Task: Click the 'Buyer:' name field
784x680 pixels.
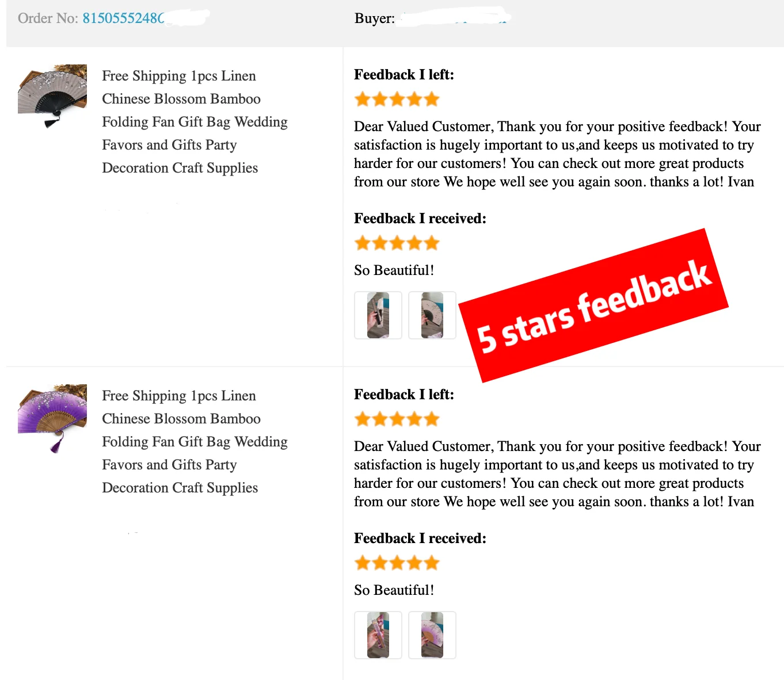Action: pyautogui.click(x=455, y=18)
